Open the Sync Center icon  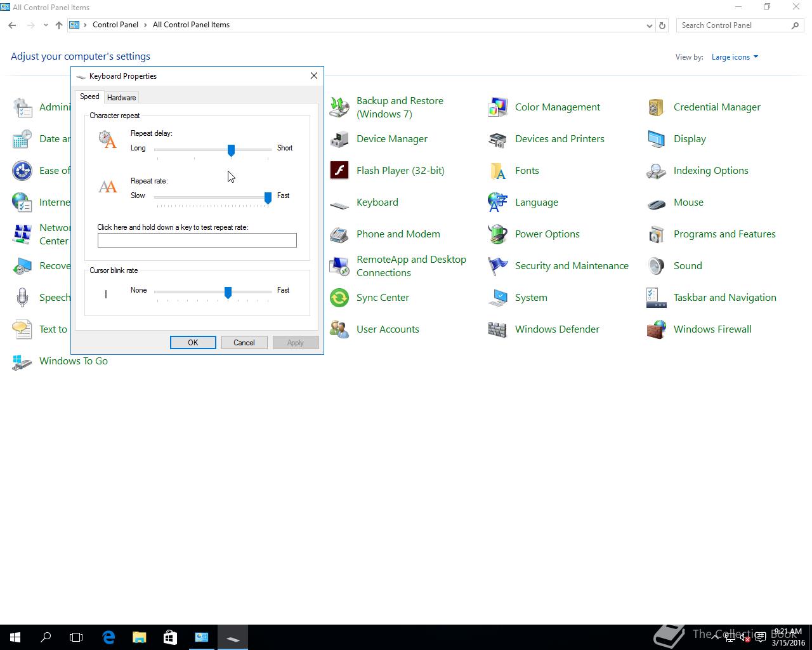[x=339, y=298]
